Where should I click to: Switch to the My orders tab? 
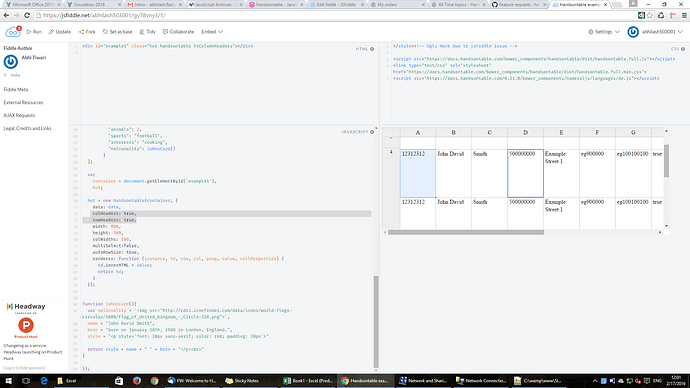(396, 4)
